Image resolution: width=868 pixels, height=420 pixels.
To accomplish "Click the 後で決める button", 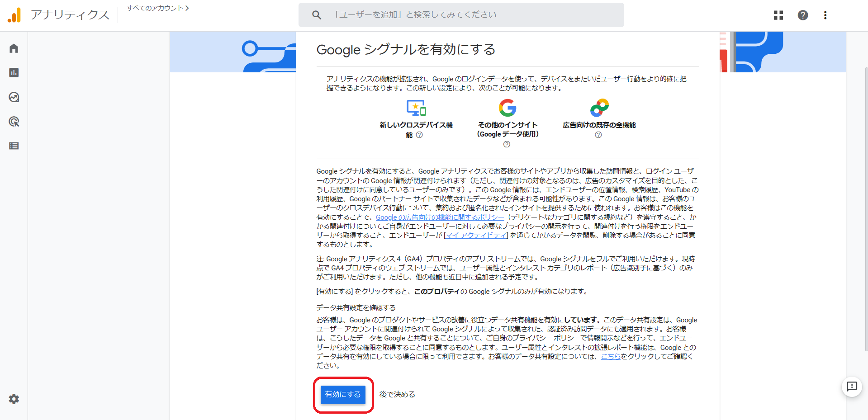I will pyautogui.click(x=397, y=395).
